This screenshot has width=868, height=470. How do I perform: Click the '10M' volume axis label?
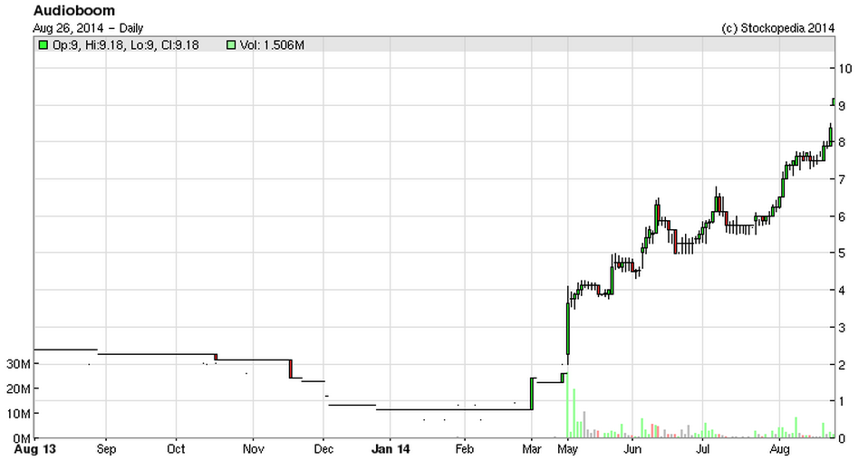(x=18, y=414)
